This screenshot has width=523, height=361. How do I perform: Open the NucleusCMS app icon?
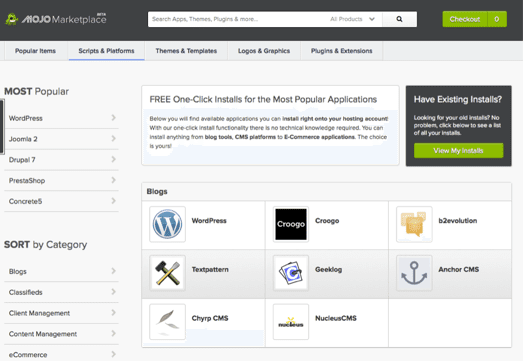pyautogui.click(x=291, y=322)
